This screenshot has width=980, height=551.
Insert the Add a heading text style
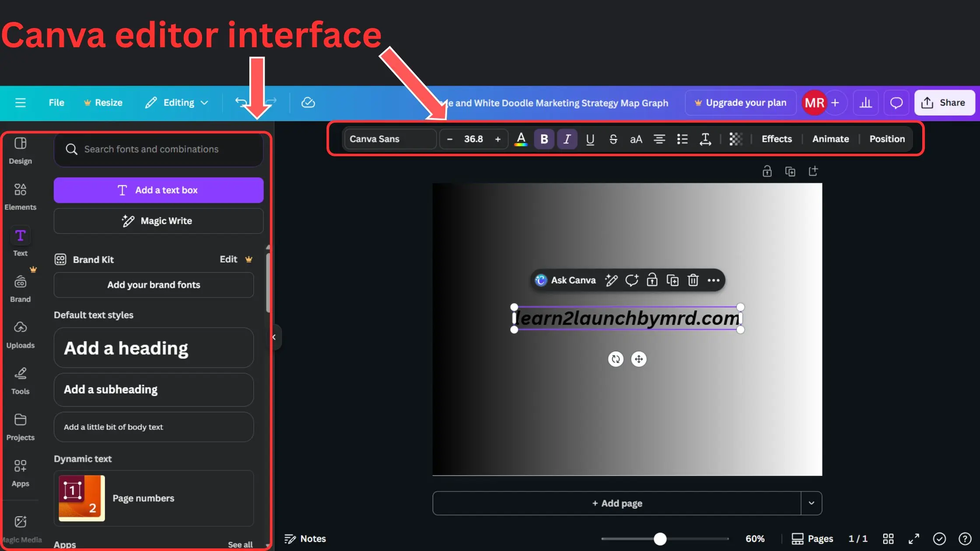(x=154, y=348)
